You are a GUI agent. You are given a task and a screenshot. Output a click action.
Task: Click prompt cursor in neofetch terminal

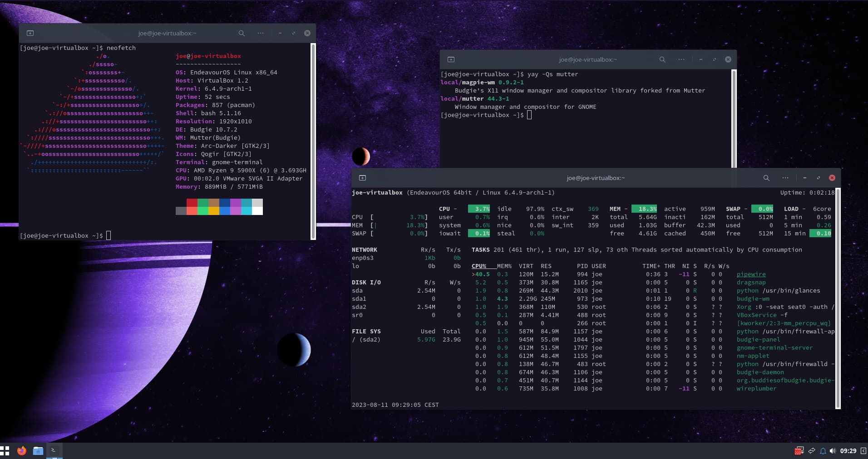click(x=108, y=235)
